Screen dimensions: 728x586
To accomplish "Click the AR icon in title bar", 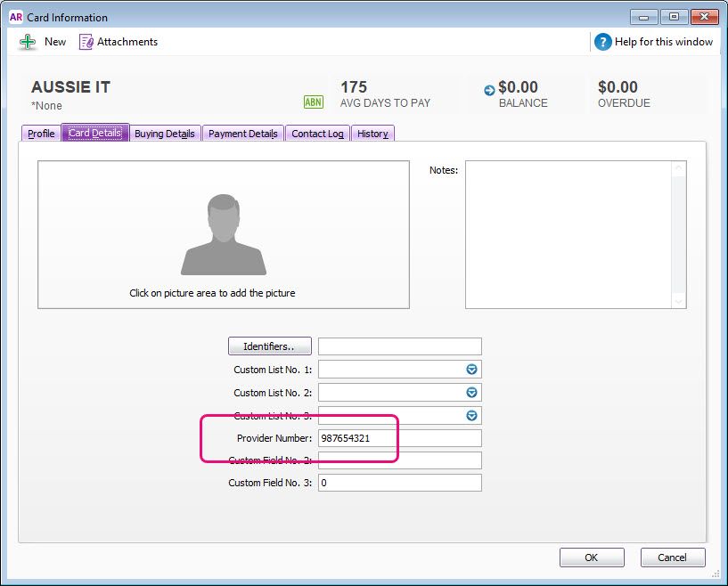I will pos(15,17).
